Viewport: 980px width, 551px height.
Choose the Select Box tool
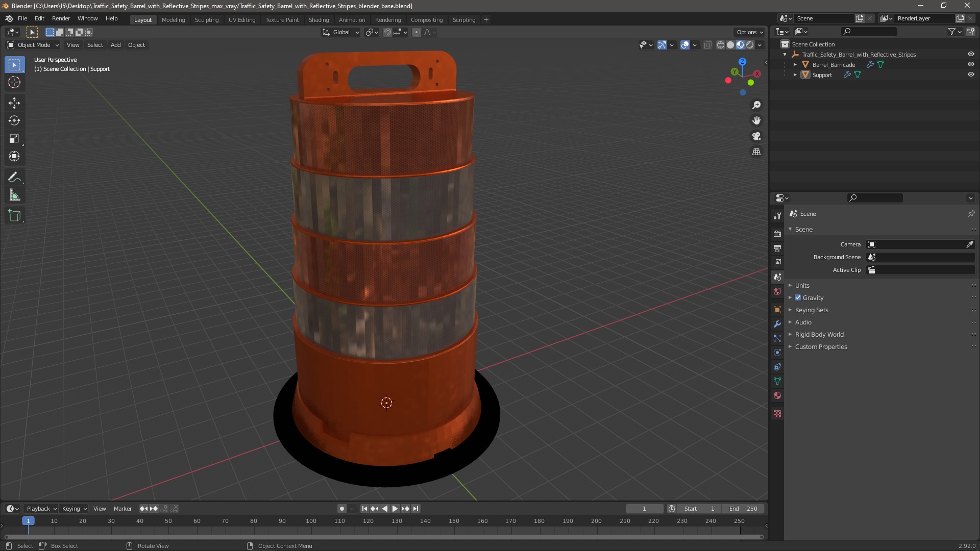pos(14,65)
